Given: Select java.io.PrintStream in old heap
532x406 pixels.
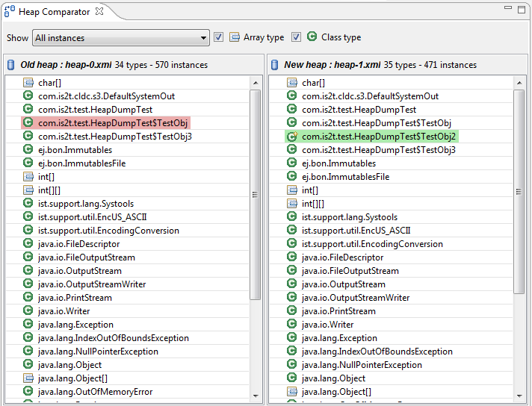Looking at the screenshot, I should coord(75,298).
